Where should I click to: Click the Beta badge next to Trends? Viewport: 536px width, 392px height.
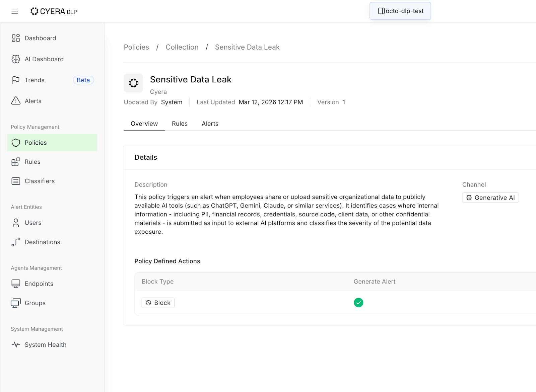tap(83, 80)
